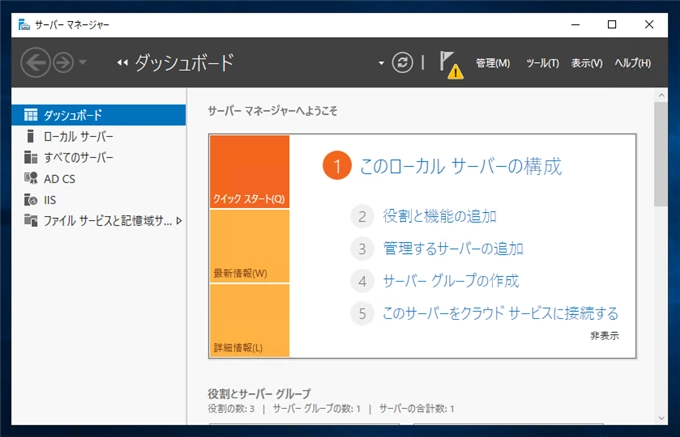Open the ツール(T) menu
The height and width of the screenshot is (437, 680).
tap(543, 63)
